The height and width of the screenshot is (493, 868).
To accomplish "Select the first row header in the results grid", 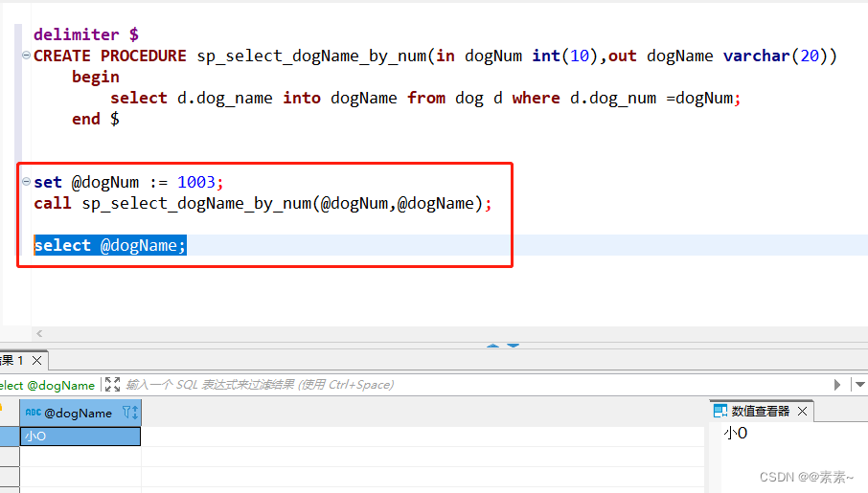I will [x=10, y=436].
